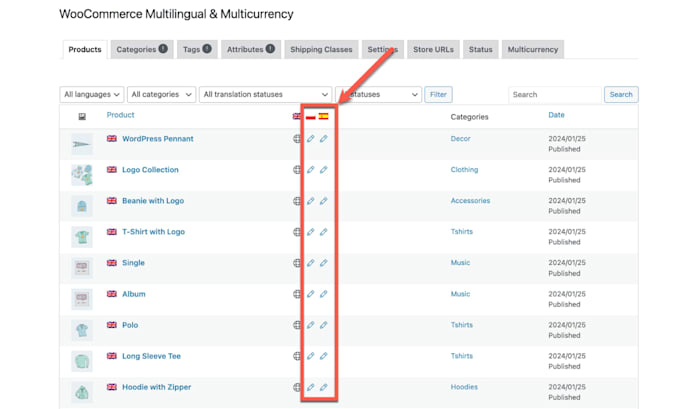Click the WordPress Pennant thumbnail

click(x=82, y=144)
